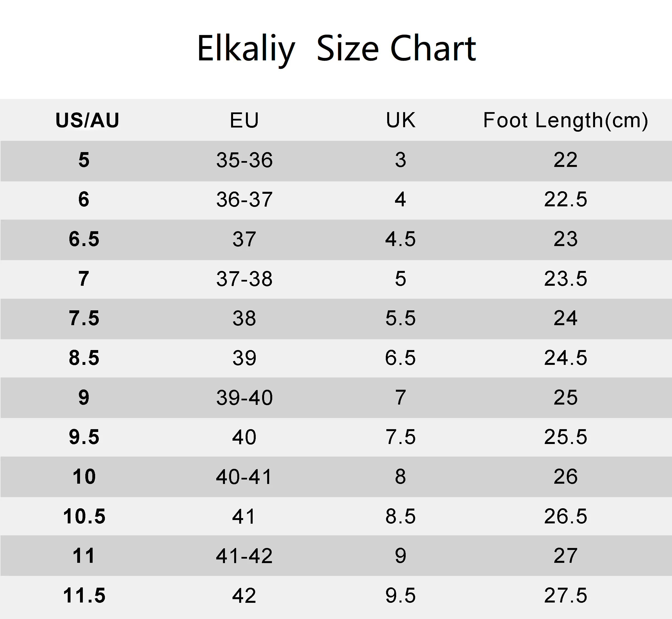Select US/AU size 11.5 cell
672x619 pixels.
(84, 596)
